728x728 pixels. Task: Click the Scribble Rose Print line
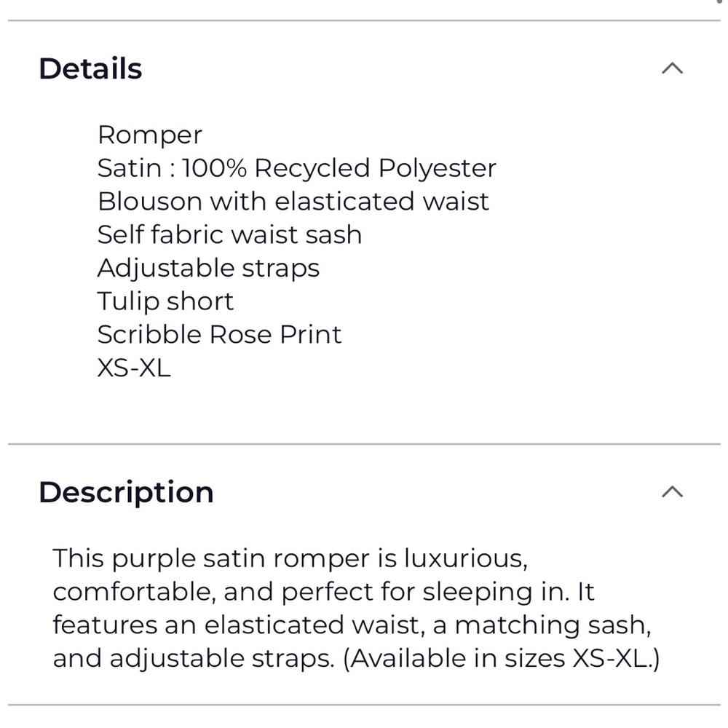[x=219, y=335]
